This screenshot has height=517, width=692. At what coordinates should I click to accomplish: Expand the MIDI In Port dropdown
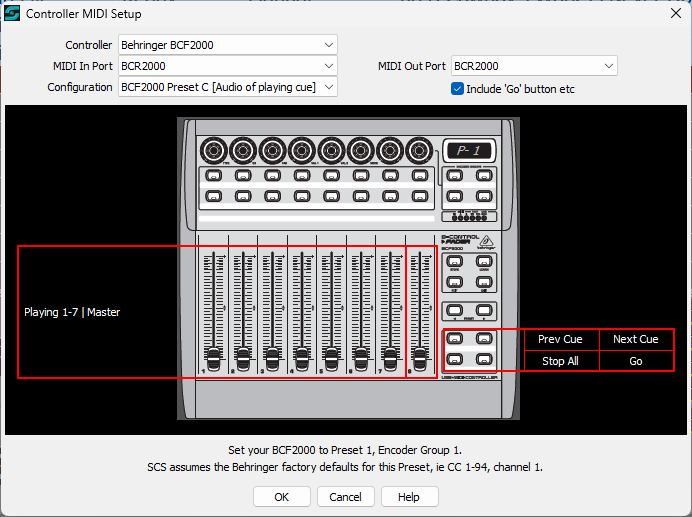[x=228, y=66]
